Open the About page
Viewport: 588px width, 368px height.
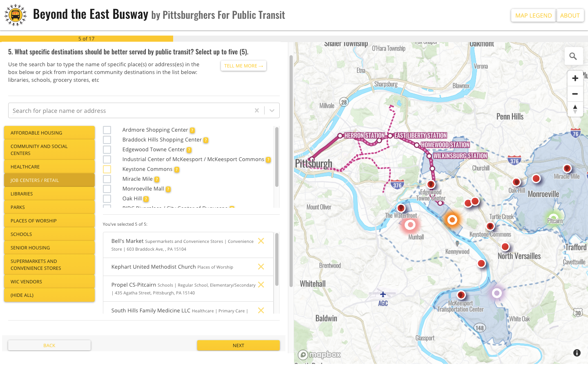click(x=570, y=16)
